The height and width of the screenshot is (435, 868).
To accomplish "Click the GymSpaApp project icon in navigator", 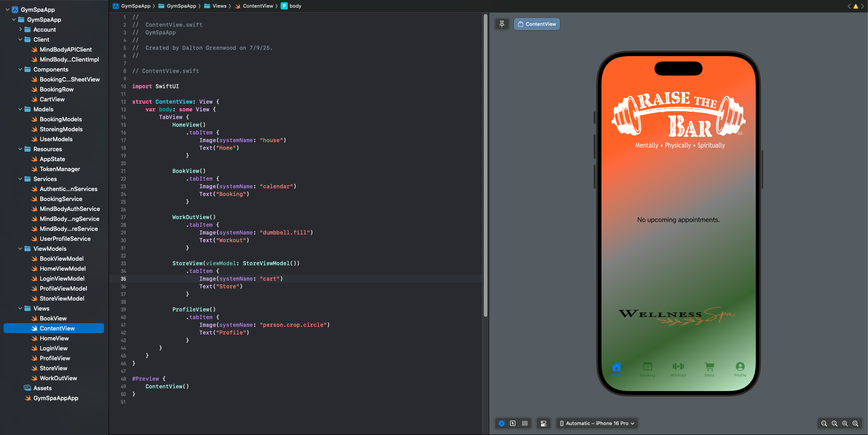I will [15, 10].
